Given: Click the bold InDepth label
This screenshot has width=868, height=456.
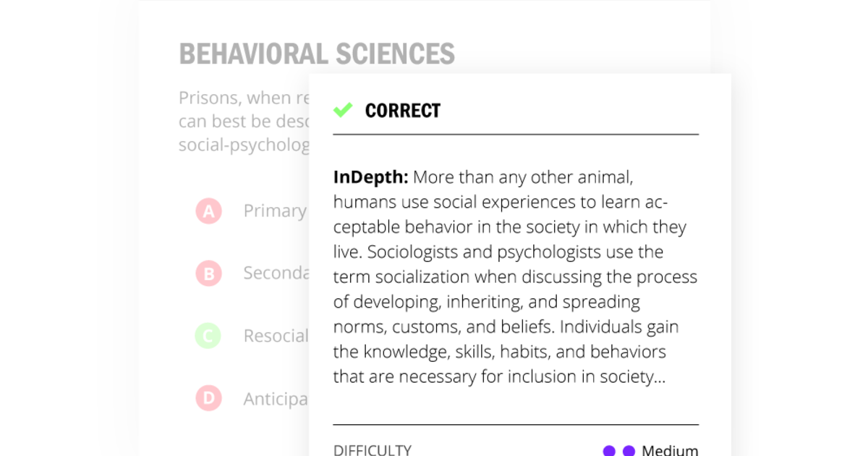Looking at the screenshot, I should click(x=371, y=177).
